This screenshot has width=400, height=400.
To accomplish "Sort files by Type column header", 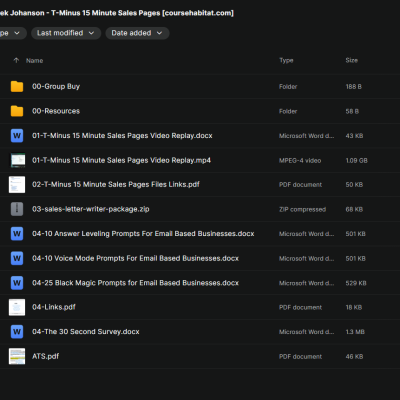I will (286, 60).
